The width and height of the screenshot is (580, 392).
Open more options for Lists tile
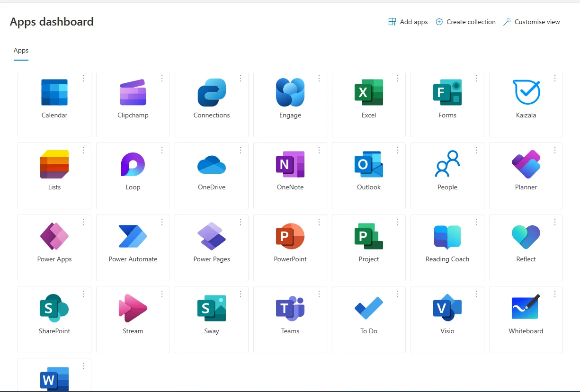tap(83, 150)
